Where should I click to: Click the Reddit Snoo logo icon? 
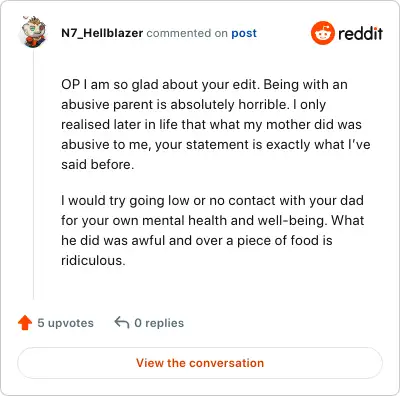coord(322,33)
